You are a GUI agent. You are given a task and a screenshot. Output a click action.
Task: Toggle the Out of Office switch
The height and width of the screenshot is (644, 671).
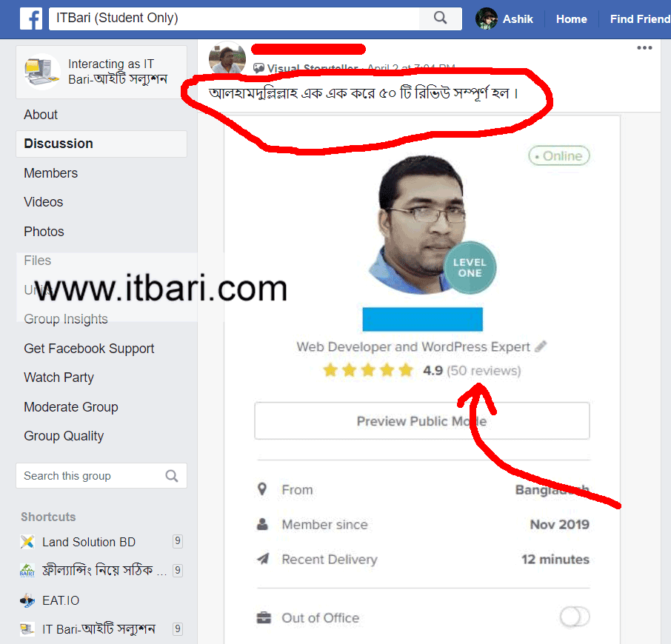pos(575,617)
